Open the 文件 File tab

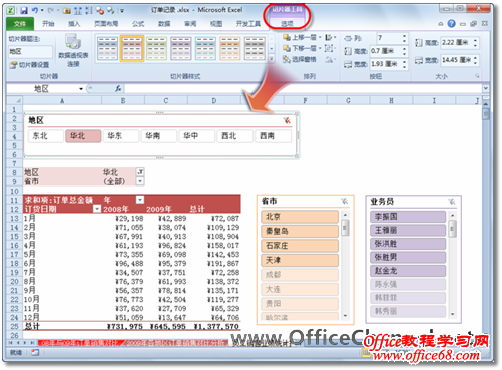tap(20, 24)
